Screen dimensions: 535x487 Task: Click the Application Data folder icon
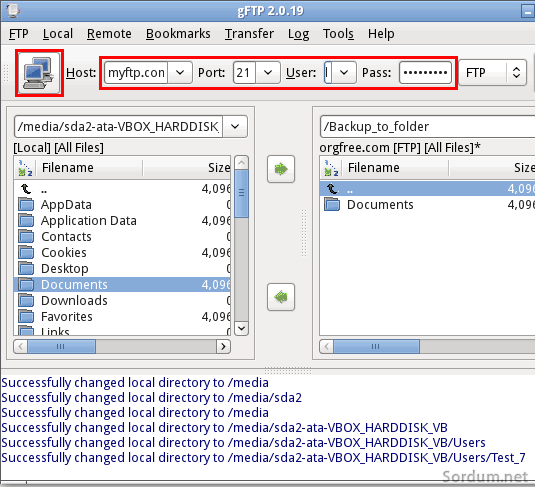(x=26, y=220)
